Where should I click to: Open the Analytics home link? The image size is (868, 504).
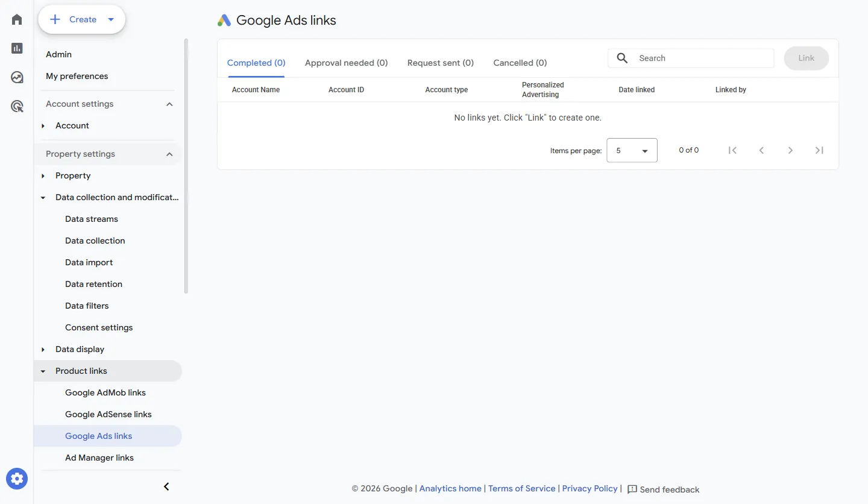(450, 488)
